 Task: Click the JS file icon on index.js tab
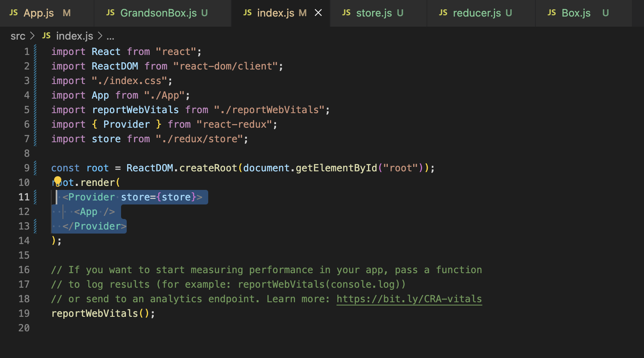click(247, 13)
